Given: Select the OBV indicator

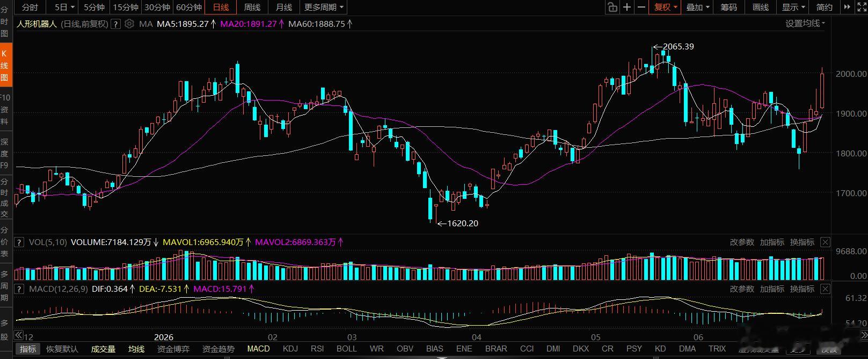Looking at the screenshot, I should click(x=405, y=349).
